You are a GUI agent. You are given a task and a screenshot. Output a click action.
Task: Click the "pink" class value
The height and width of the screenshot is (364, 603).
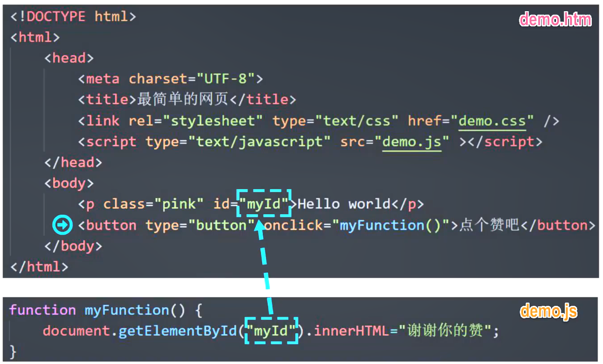179,204
